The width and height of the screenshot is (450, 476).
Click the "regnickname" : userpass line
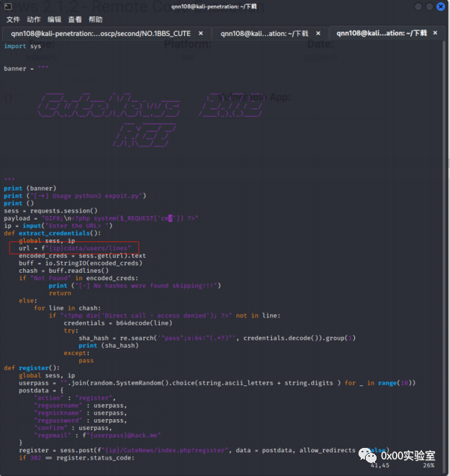click(x=81, y=413)
